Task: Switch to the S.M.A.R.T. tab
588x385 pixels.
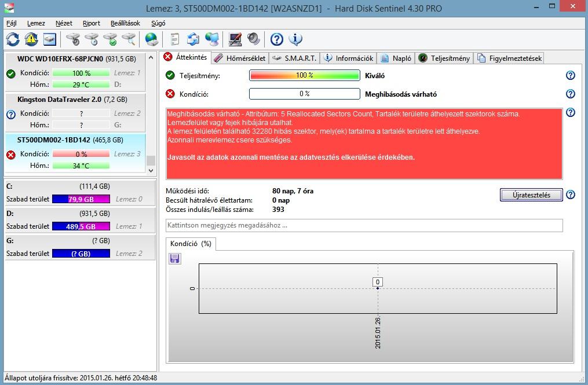Action: click(x=294, y=58)
